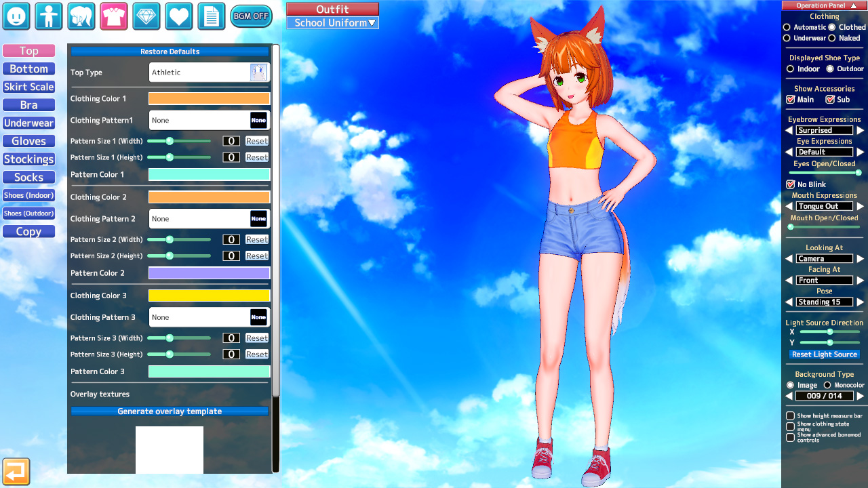
Task: Open the Body category icon
Action: [x=49, y=16]
